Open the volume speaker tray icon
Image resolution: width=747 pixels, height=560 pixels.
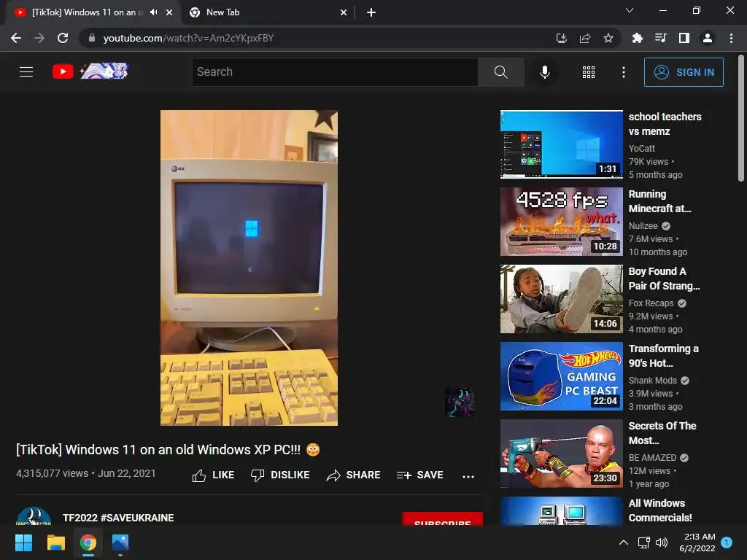[x=662, y=542]
